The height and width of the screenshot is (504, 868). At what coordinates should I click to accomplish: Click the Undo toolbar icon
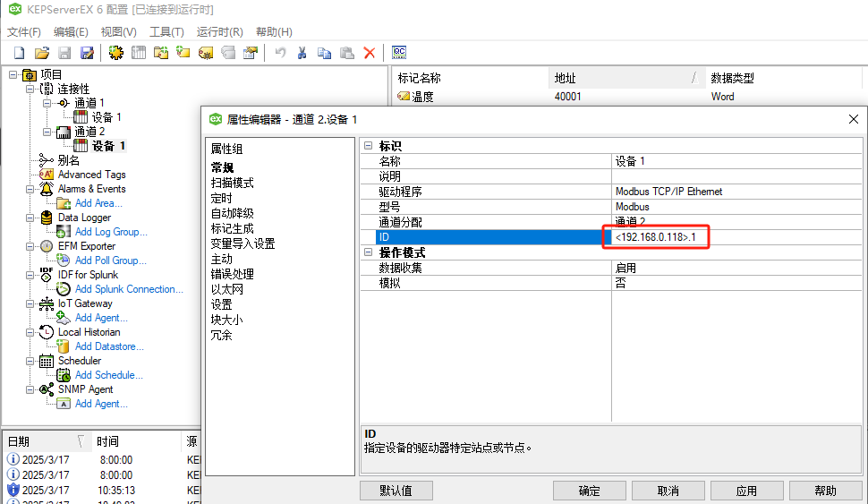click(280, 53)
